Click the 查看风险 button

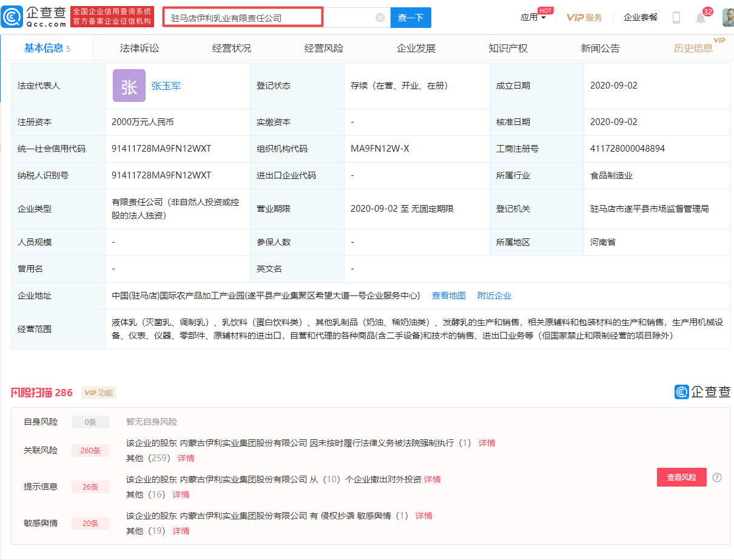point(682,477)
